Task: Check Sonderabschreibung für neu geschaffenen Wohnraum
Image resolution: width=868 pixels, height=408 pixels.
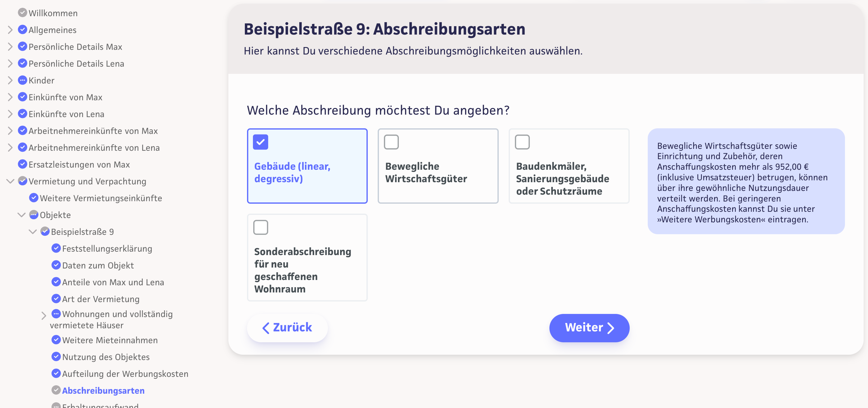Action: click(260, 227)
